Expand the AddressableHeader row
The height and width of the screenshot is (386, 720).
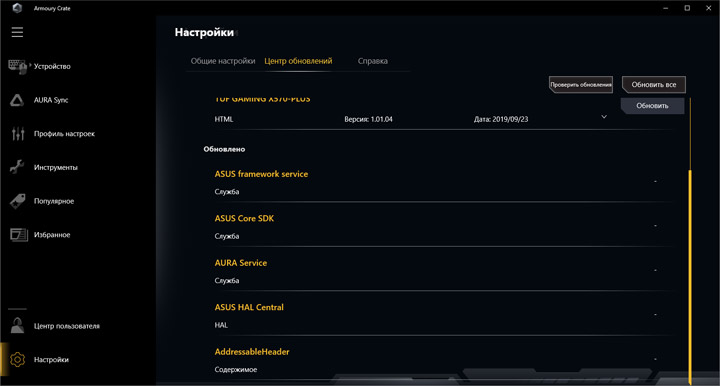pyautogui.click(x=655, y=359)
